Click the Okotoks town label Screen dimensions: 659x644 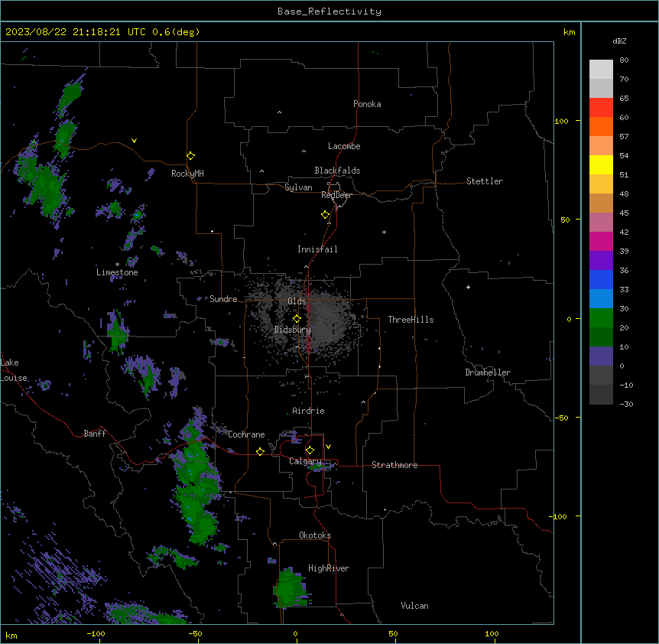click(x=315, y=535)
